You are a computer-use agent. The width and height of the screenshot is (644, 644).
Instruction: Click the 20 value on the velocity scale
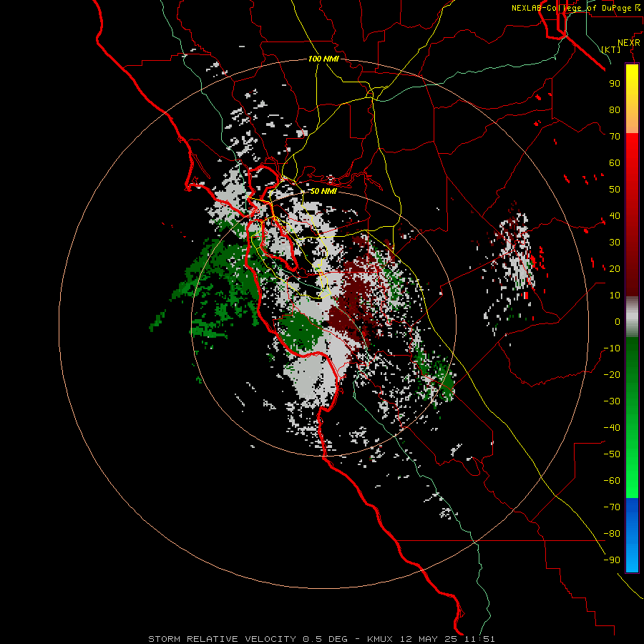615,268
